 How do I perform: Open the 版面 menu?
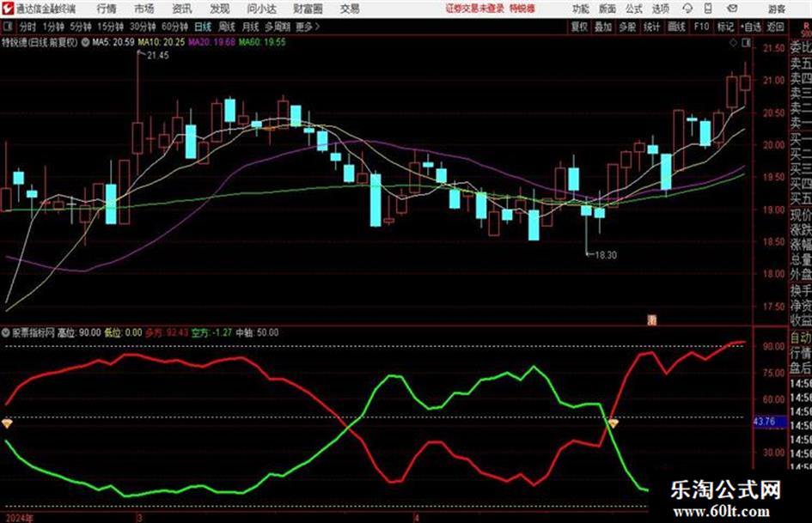coord(607,9)
